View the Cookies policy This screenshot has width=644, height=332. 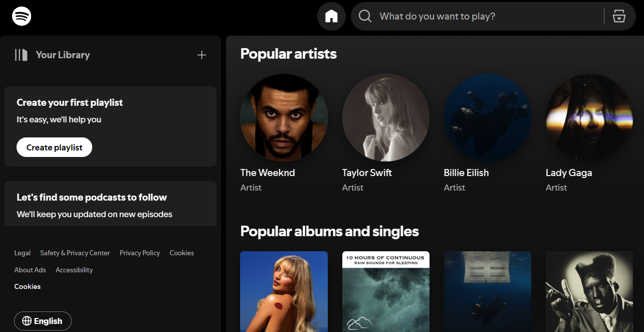pos(181,253)
